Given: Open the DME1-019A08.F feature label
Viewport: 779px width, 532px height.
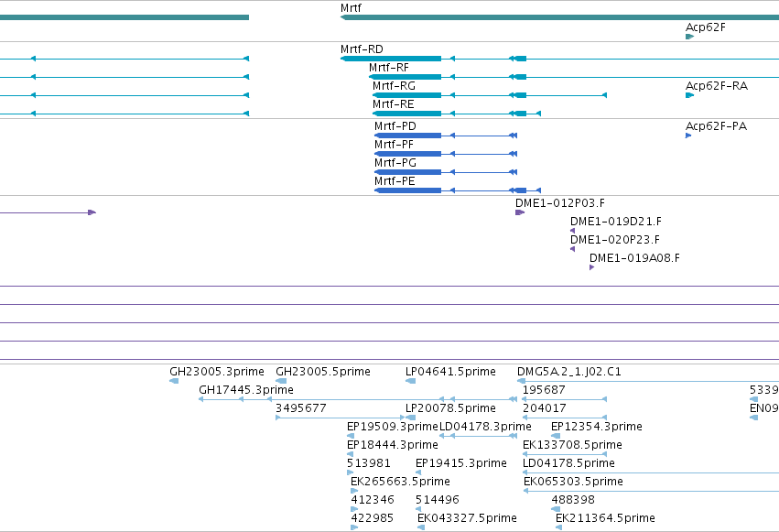Looking at the screenshot, I should pyautogui.click(x=635, y=258).
